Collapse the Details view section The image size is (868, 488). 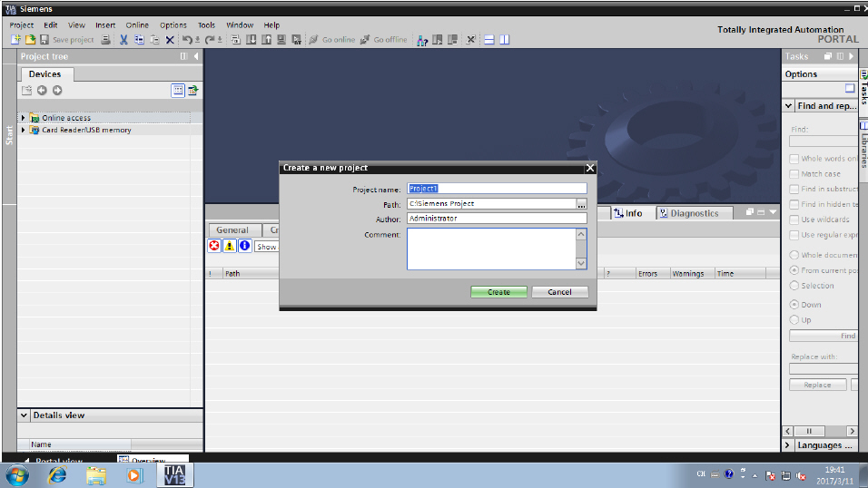(x=24, y=415)
